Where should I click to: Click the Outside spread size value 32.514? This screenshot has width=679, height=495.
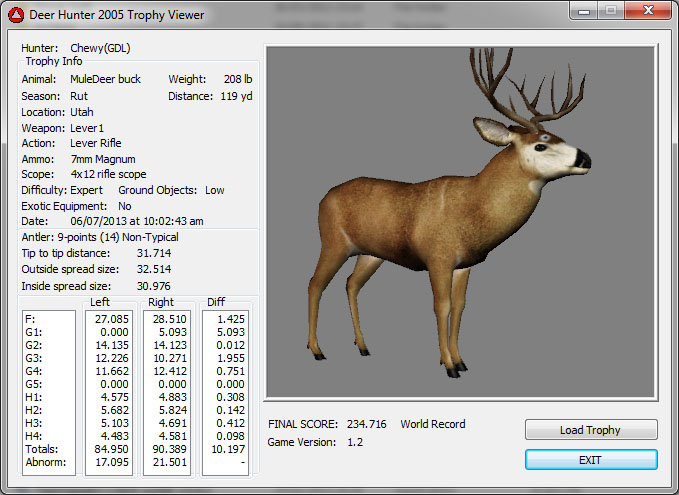[154, 269]
